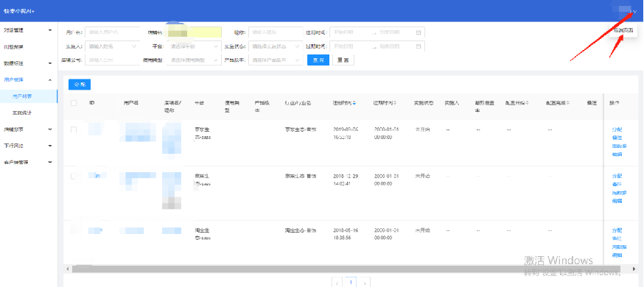Open calendar icon of 注册时间 date range

[419, 32]
